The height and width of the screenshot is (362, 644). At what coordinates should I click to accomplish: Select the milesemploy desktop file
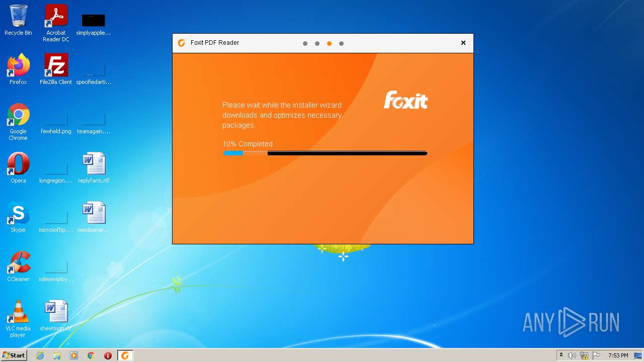tap(56, 271)
